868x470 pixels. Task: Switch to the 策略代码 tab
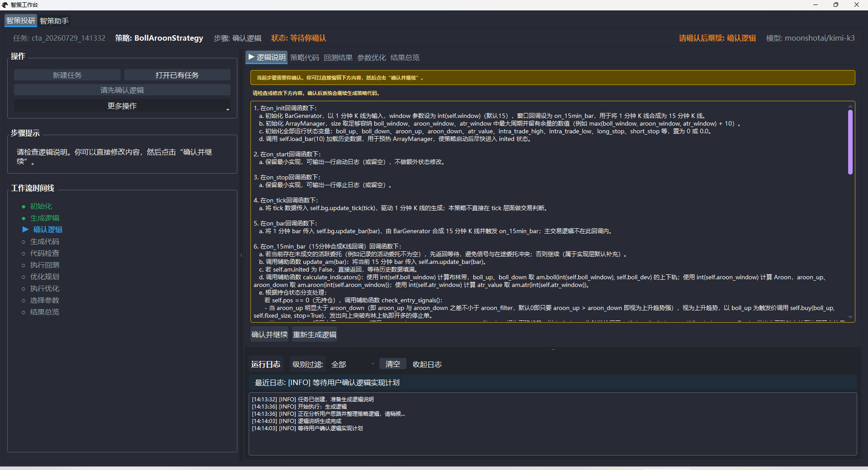tap(304, 57)
